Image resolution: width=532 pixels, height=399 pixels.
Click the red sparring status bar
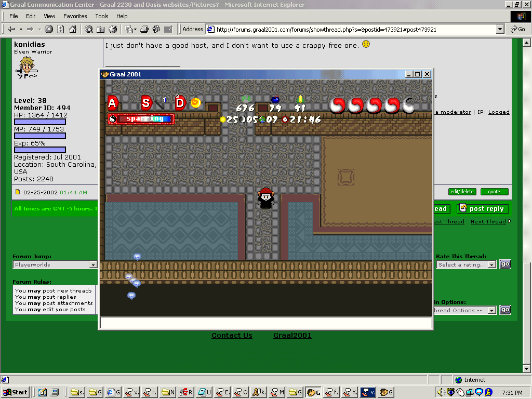[x=141, y=119]
